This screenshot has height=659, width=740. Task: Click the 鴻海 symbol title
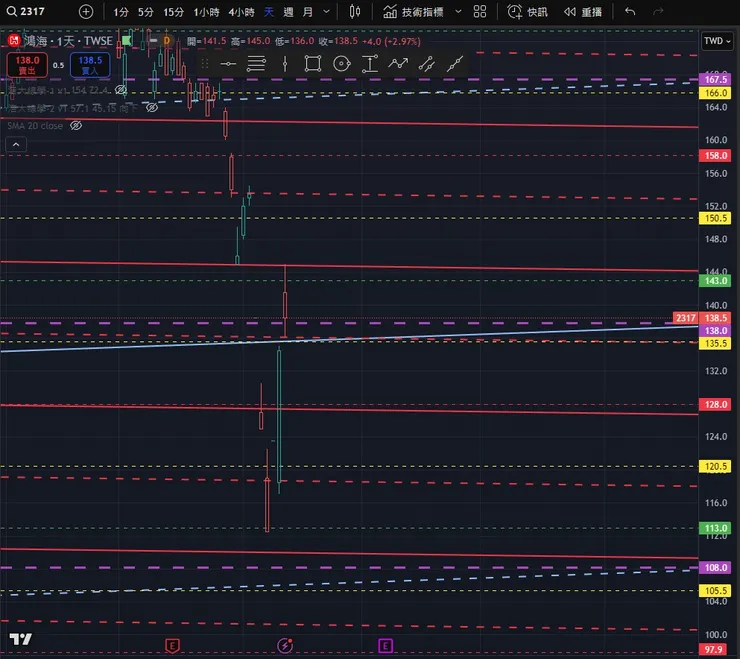tap(68, 41)
